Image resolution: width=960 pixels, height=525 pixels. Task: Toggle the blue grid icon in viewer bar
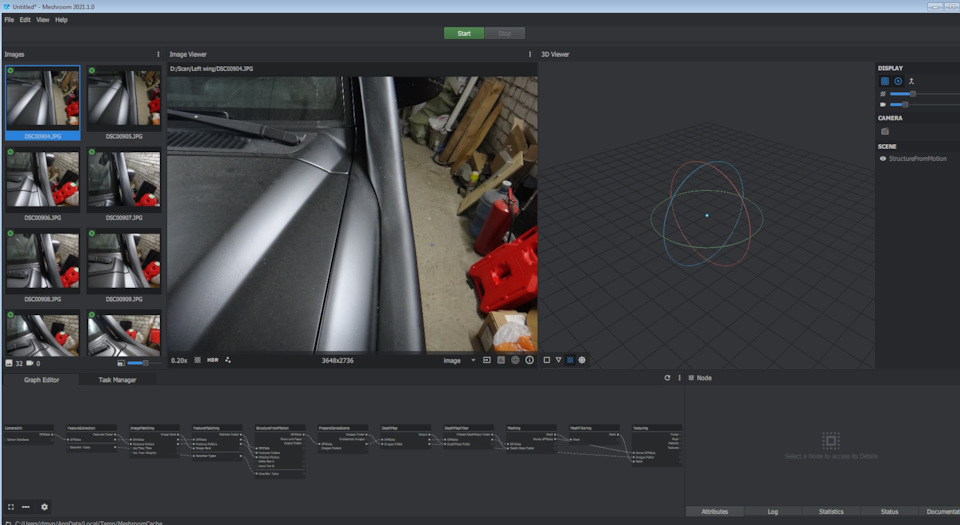click(x=570, y=360)
